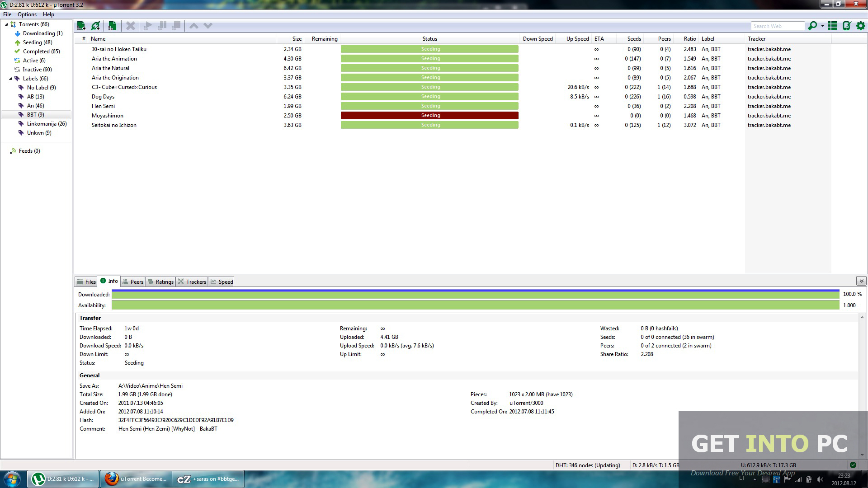Sort by the Size column header
Image resolution: width=868 pixels, height=488 pixels.
[291, 39]
